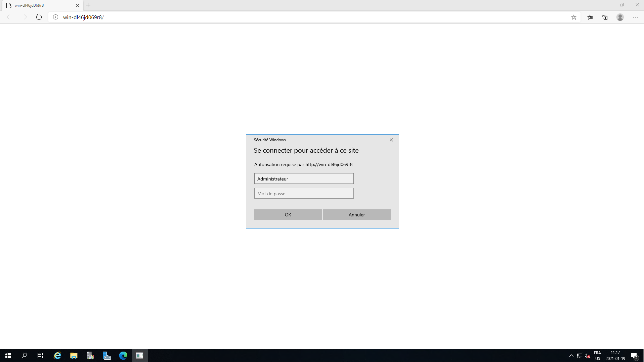Open the computer management taskbar icon next to Edge
The height and width of the screenshot is (362, 644).
[x=107, y=356]
